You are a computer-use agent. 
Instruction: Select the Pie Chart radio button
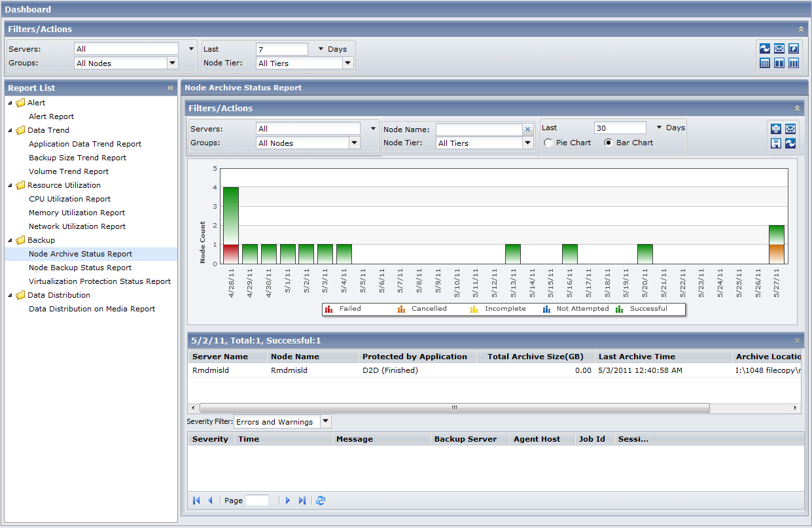pyautogui.click(x=548, y=143)
